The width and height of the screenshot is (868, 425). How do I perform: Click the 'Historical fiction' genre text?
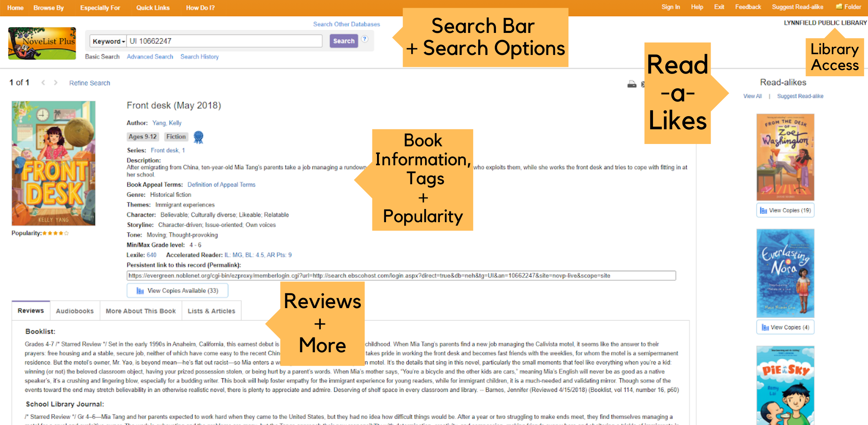tap(170, 195)
